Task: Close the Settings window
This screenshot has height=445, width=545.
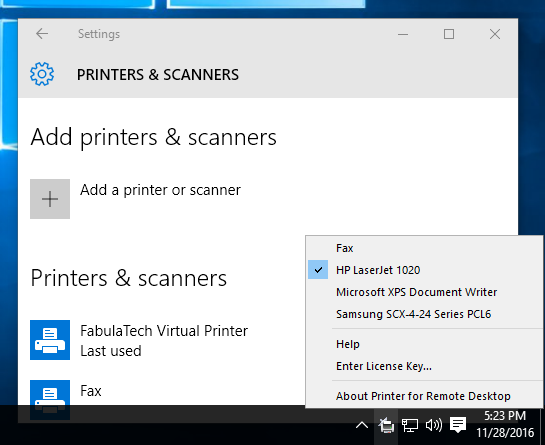Action: coord(495,34)
